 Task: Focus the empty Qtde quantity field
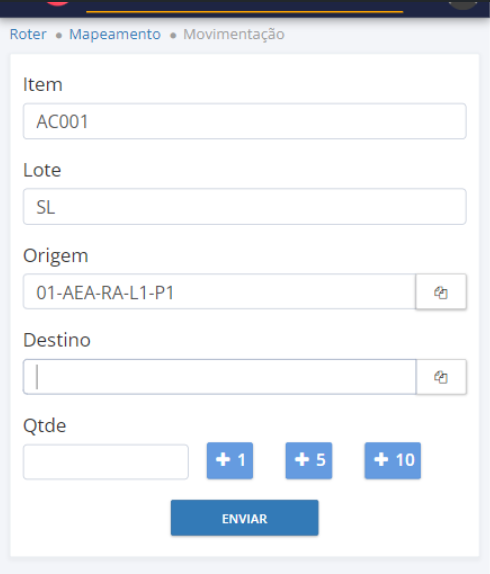click(106, 462)
